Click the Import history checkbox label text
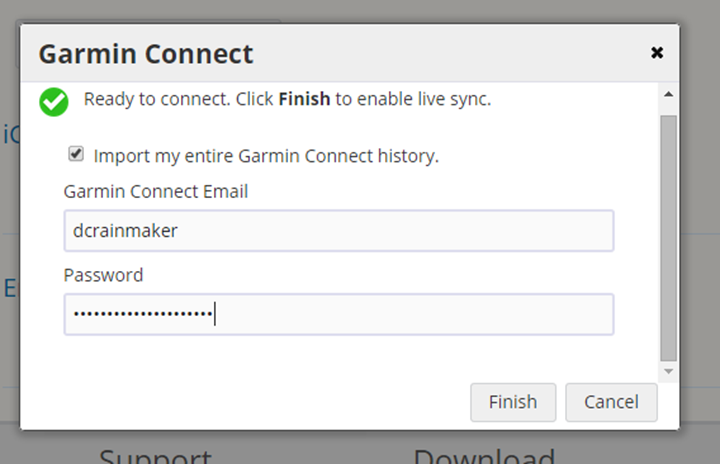This screenshot has width=720, height=464. point(266,156)
